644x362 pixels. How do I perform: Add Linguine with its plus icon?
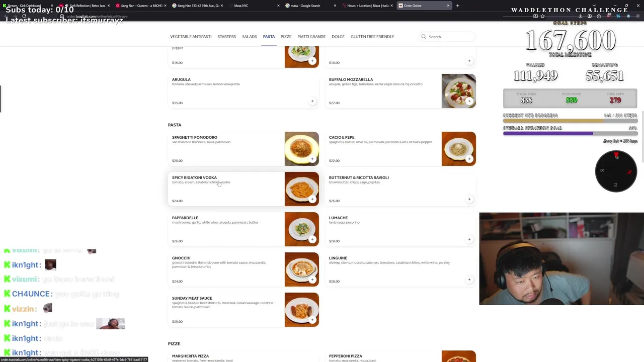pos(469,280)
